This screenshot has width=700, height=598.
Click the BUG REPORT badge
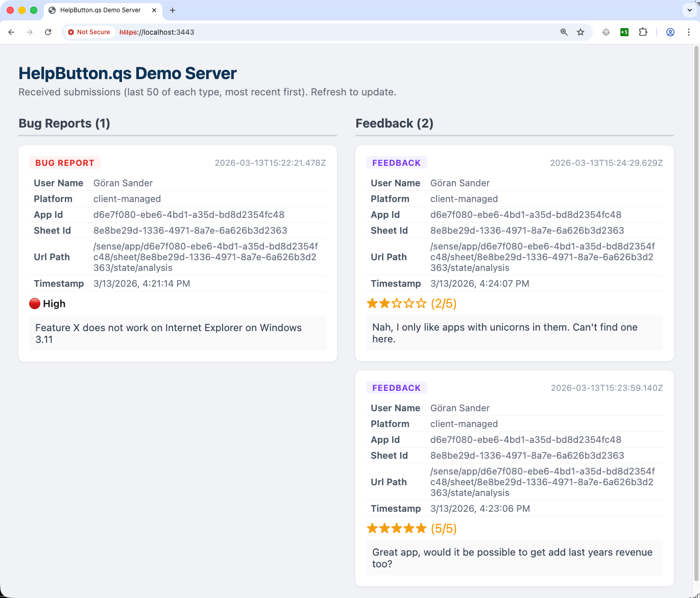65,163
